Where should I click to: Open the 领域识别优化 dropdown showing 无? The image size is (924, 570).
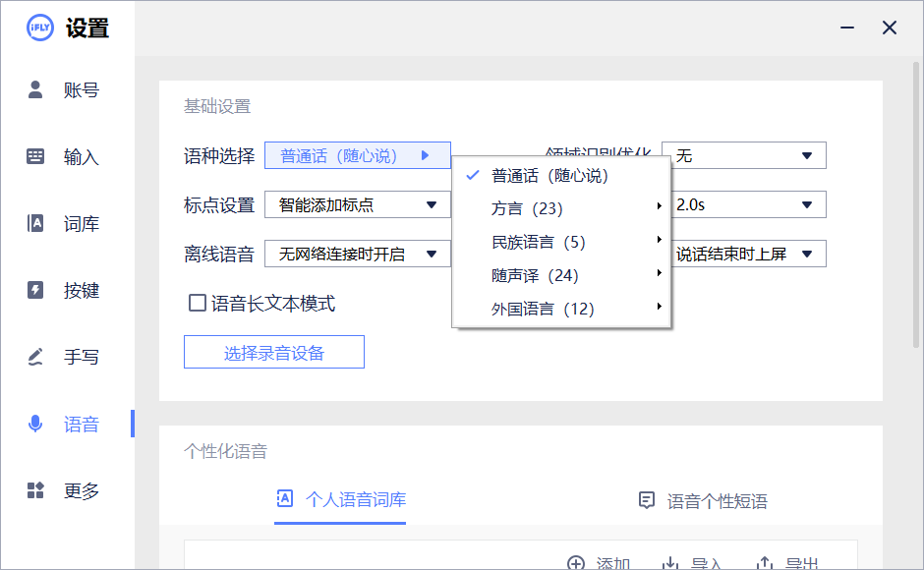point(744,155)
